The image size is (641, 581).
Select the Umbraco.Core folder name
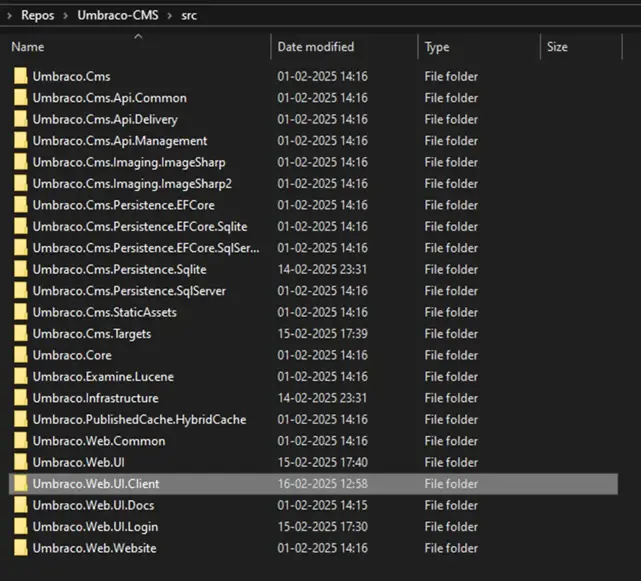point(72,355)
